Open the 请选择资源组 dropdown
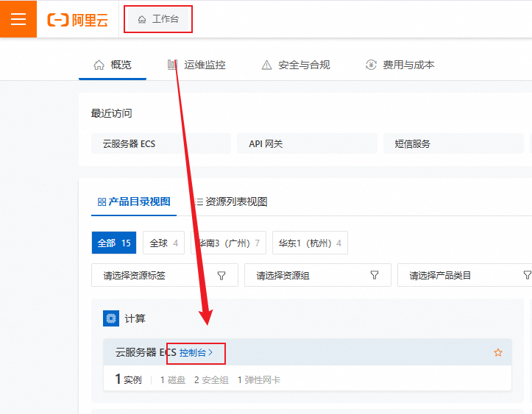The height and width of the screenshot is (414, 532). tap(318, 275)
